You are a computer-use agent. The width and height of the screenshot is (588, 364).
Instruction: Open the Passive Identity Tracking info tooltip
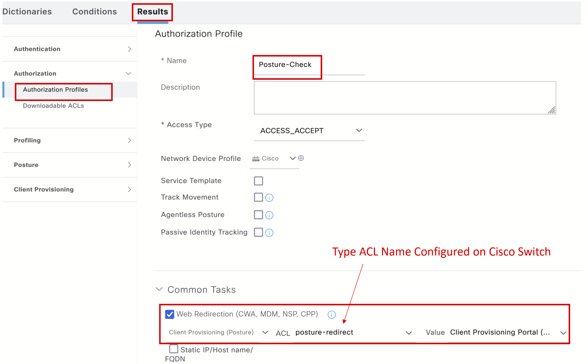click(x=269, y=232)
